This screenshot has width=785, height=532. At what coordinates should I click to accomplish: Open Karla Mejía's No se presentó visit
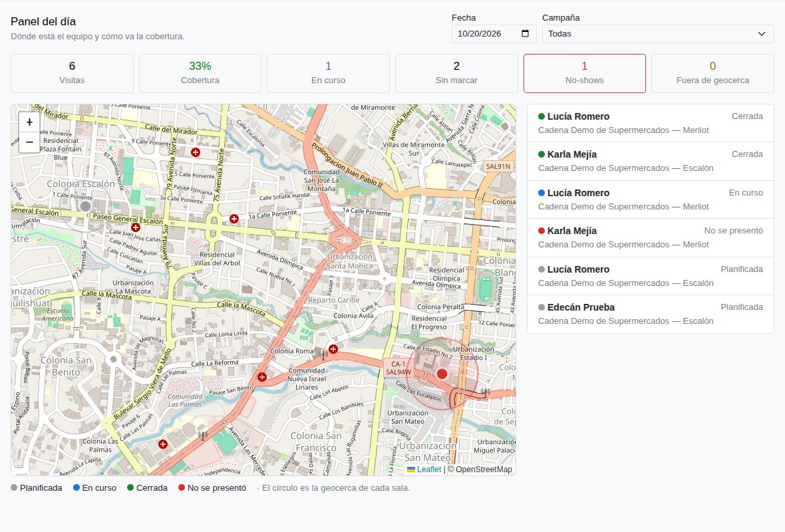tap(651, 237)
